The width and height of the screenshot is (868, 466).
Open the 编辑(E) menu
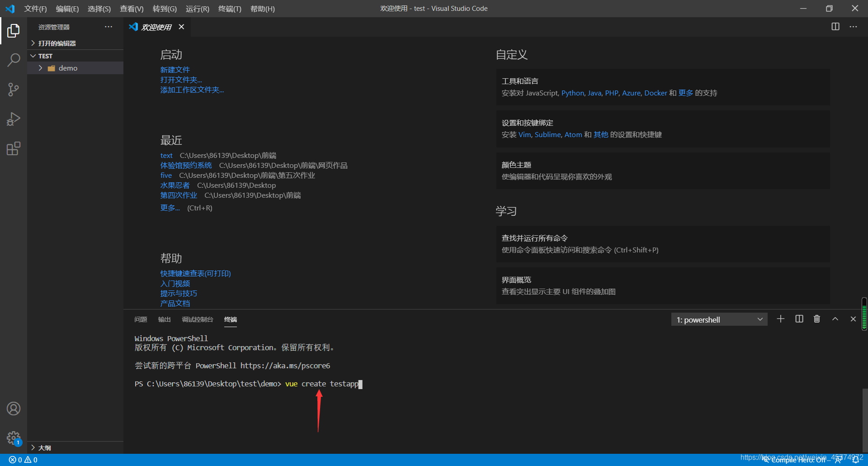67,9
